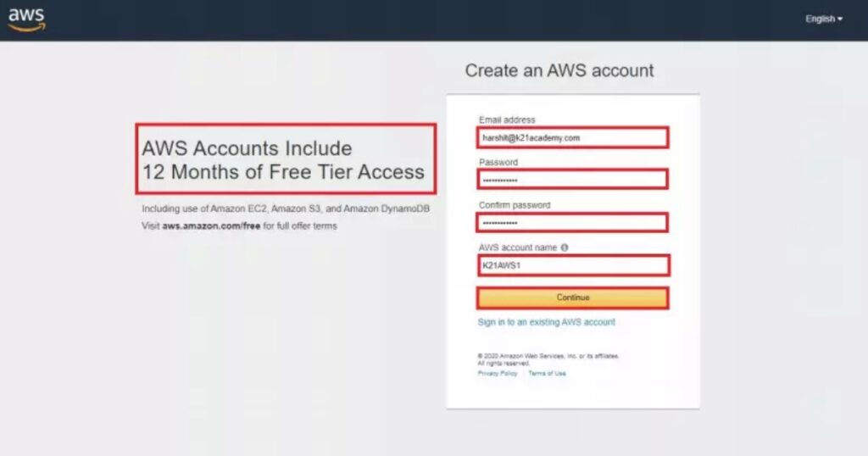The width and height of the screenshot is (868, 456).
Task: Click the Email address input field
Action: coord(572,138)
